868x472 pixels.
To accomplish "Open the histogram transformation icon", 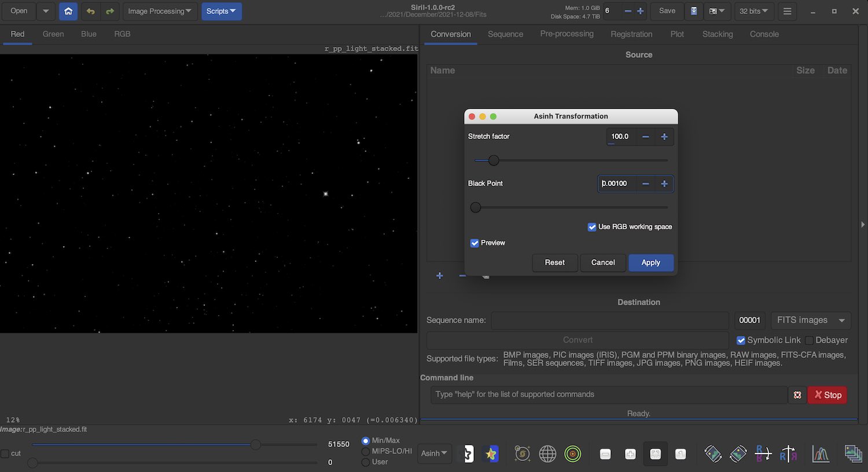I will click(x=821, y=453).
